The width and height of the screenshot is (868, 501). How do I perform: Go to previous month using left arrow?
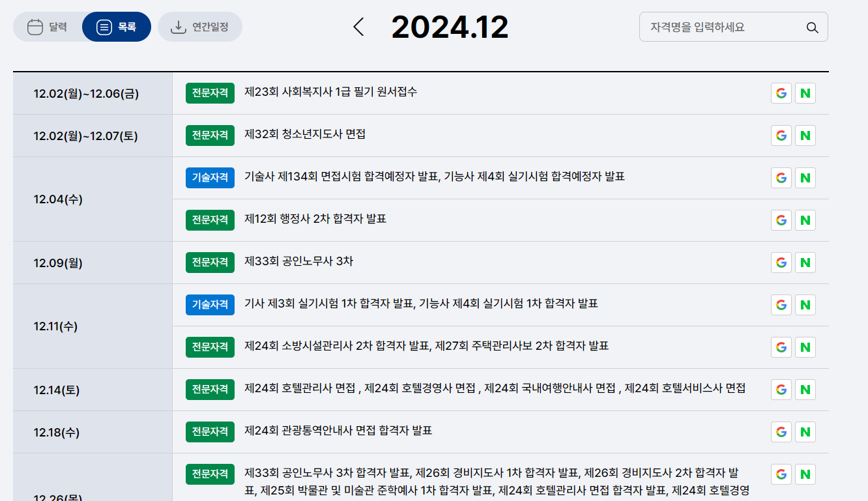[x=358, y=27]
